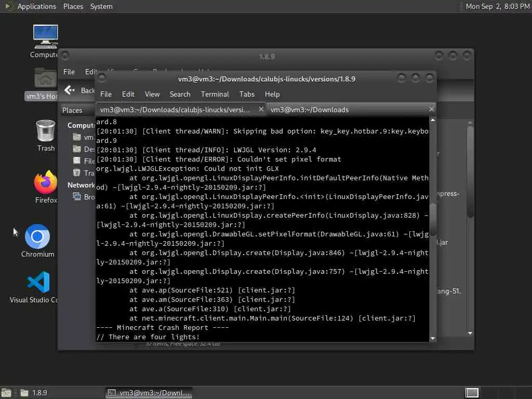Click the Computer heading in the Places sidebar
Screen dimensions: 532x399
tap(81, 125)
